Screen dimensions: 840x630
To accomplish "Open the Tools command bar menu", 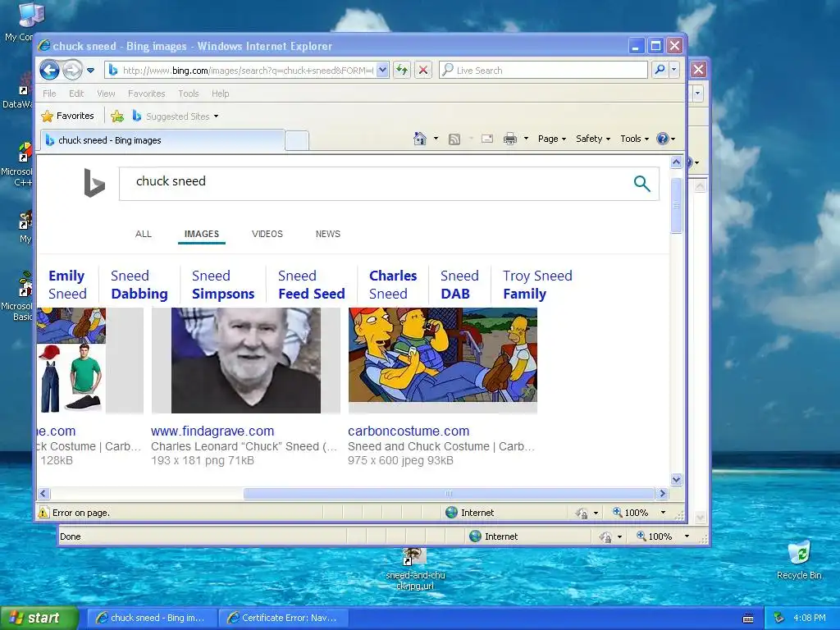I will click(x=634, y=139).
